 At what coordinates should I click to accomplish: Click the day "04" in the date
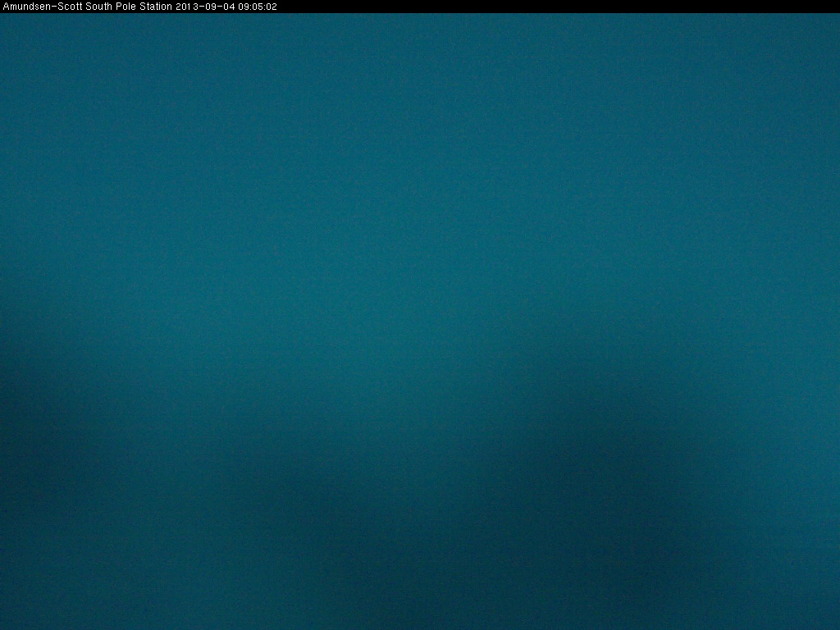218,7
